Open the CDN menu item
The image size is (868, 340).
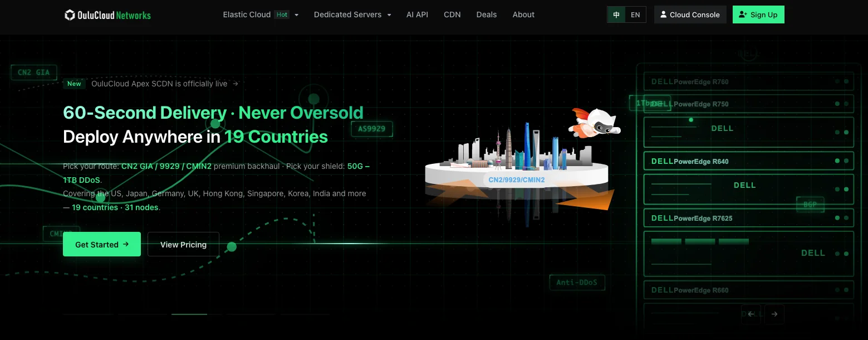tap(452, 14)
